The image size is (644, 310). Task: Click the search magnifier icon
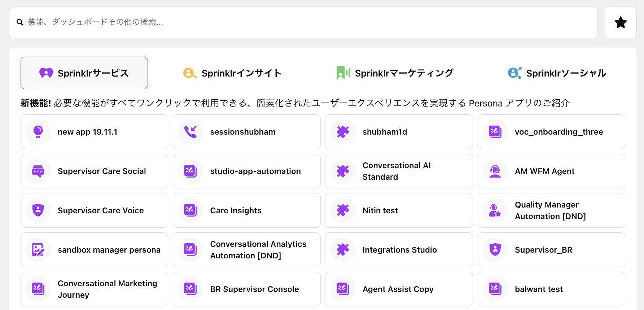click(x=20, y=22)
